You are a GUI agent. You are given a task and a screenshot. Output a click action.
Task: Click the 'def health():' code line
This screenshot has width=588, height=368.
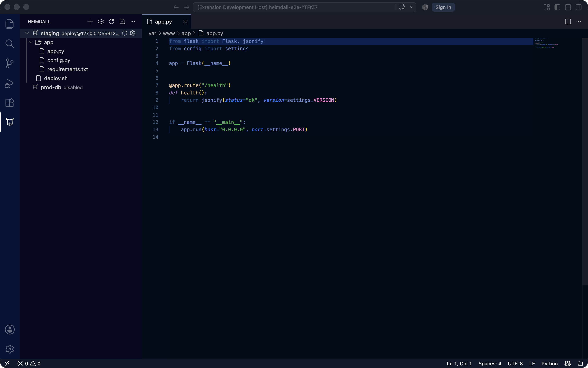pos(188,93)
